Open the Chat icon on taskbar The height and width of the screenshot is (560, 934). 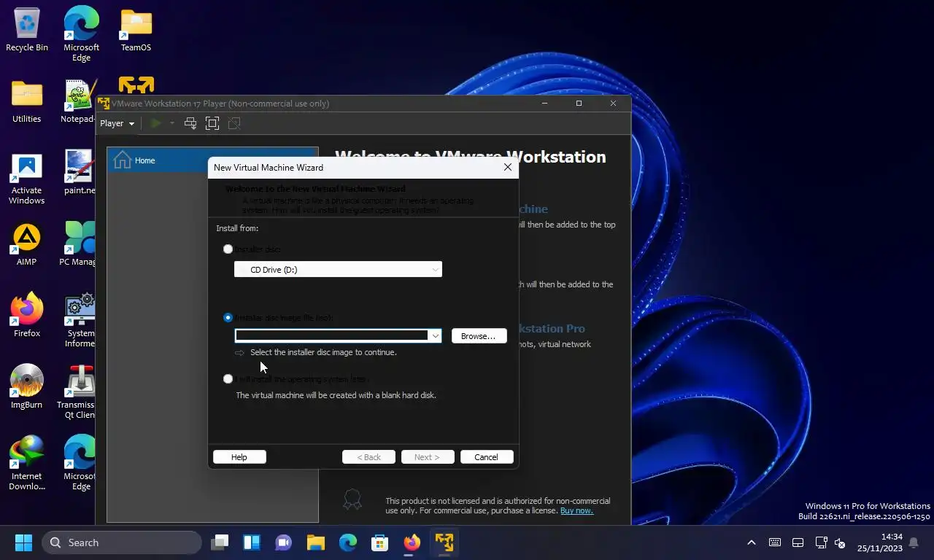(283, 542)
